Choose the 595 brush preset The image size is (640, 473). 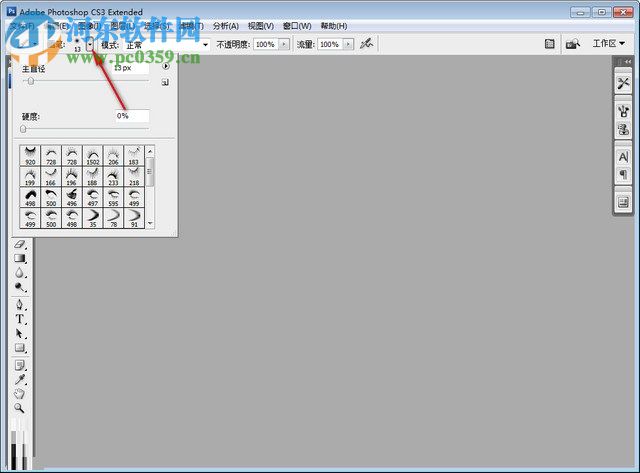(113, 197)
